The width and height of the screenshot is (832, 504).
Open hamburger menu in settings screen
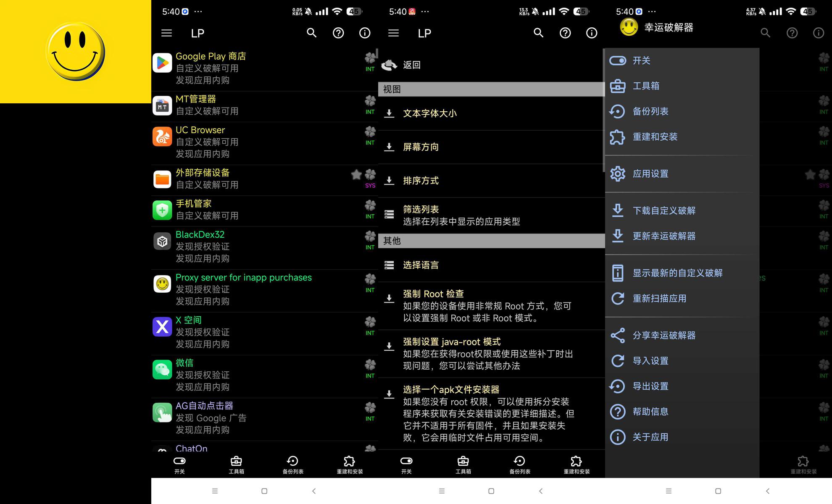[x=393, y=33]
